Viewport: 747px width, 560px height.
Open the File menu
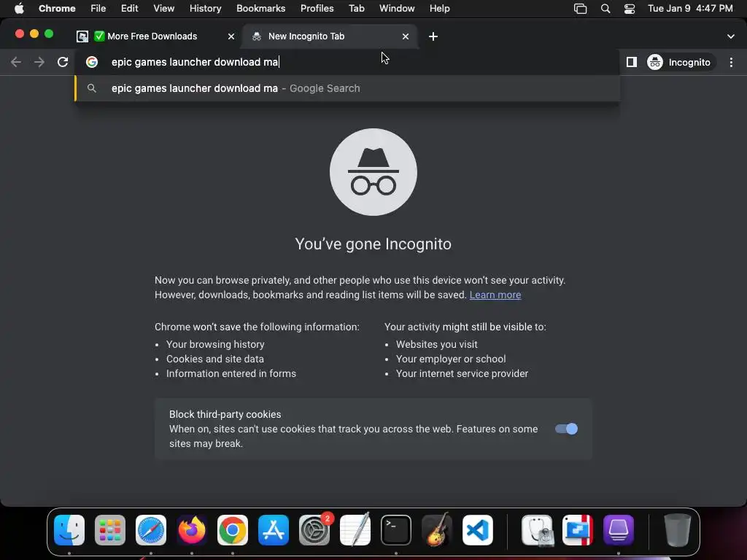pos(98,8)
